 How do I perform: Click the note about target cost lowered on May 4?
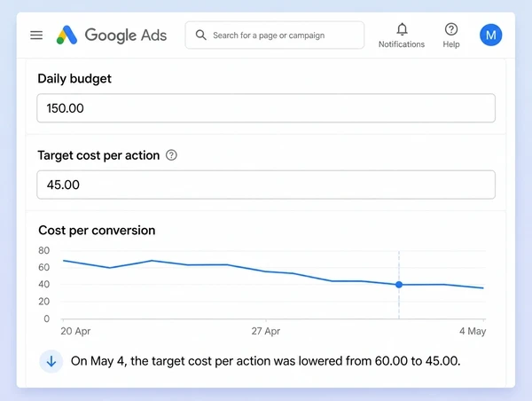[x=265, y=361]
